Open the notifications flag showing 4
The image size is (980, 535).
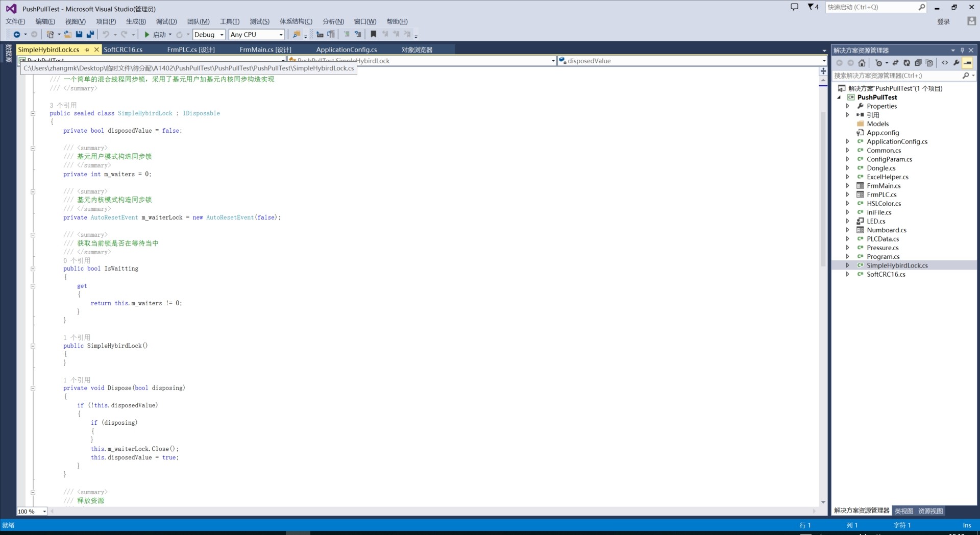[x=813, y=7]
